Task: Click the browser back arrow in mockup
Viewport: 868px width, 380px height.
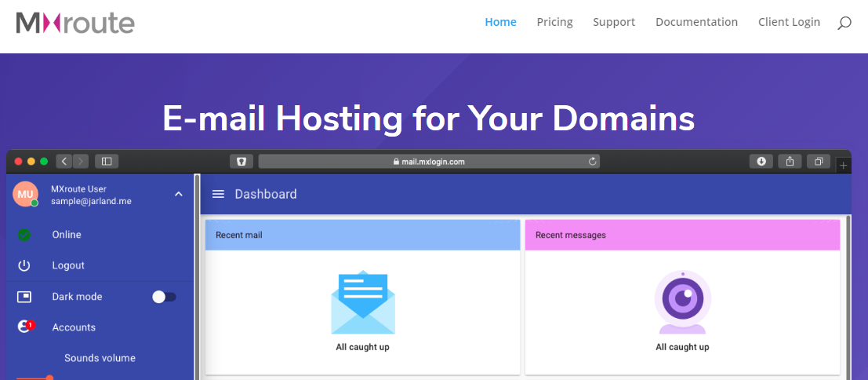Action: pos(64,161)
